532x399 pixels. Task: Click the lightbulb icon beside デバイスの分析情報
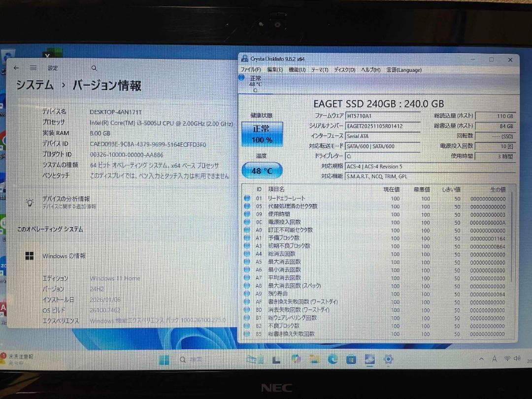(30, 202)
